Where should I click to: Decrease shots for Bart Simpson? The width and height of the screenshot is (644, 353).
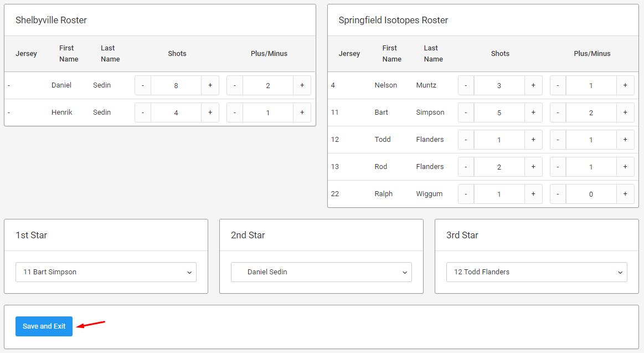click(x=466, y=112)
